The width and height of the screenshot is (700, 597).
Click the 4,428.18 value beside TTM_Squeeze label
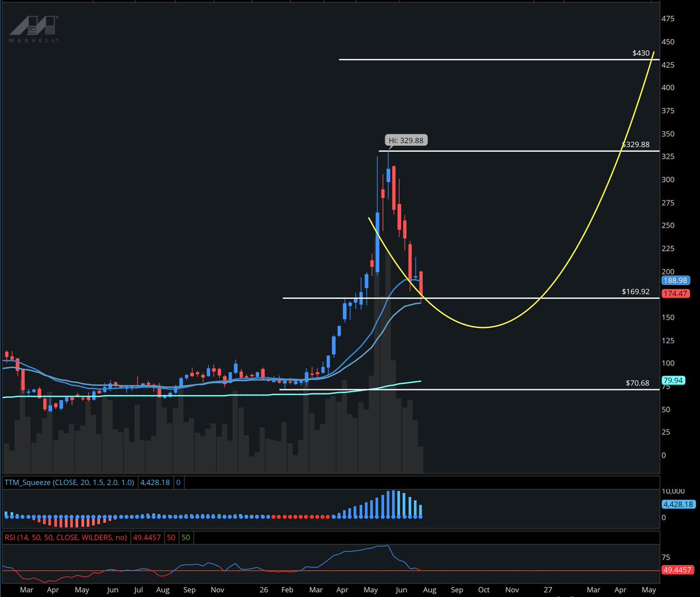click(x=155, y=483)
